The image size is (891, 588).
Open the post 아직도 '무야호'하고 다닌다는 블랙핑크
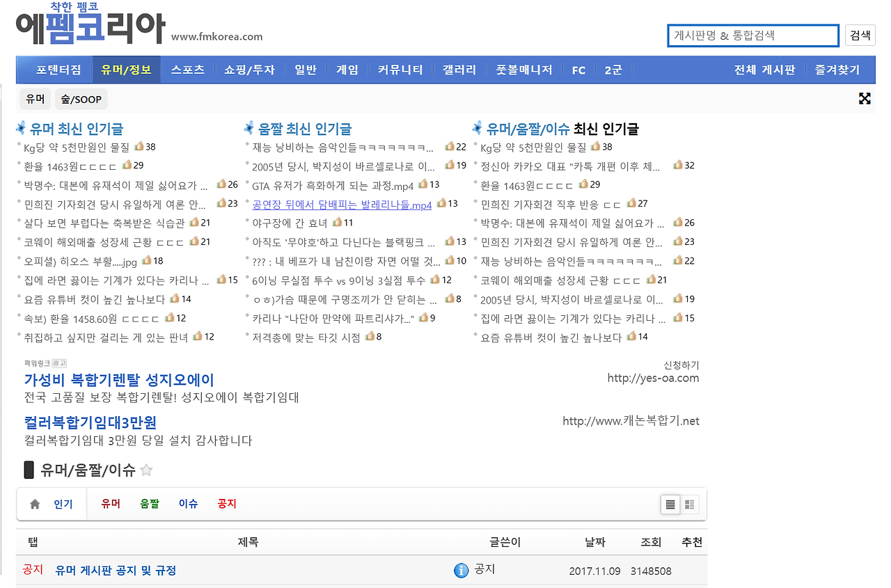tap(343, 242)
